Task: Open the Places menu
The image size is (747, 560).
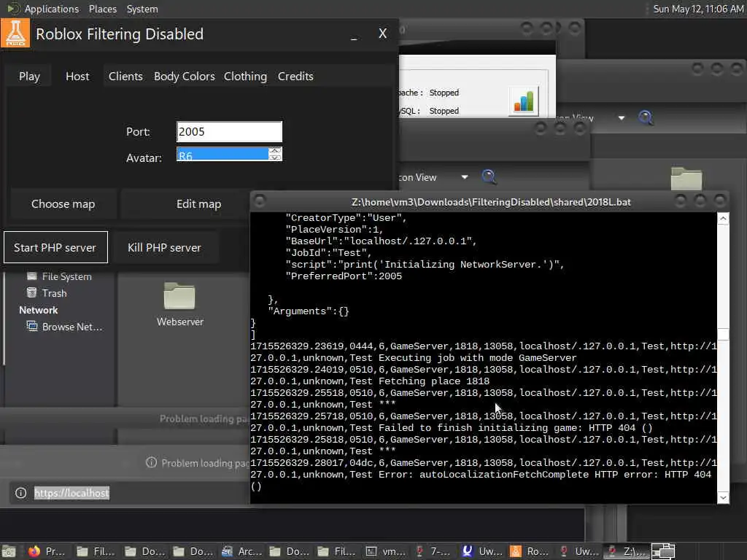Action: [102, 9]
